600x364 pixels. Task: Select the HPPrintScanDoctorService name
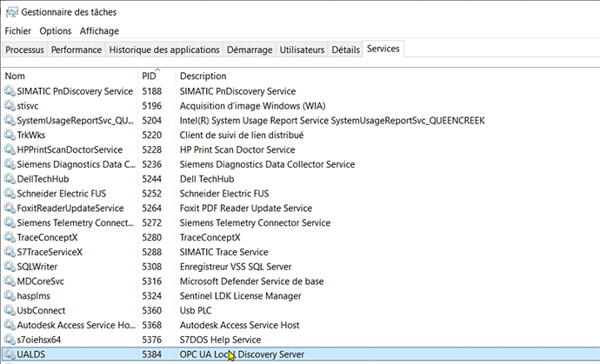[70, 150]
